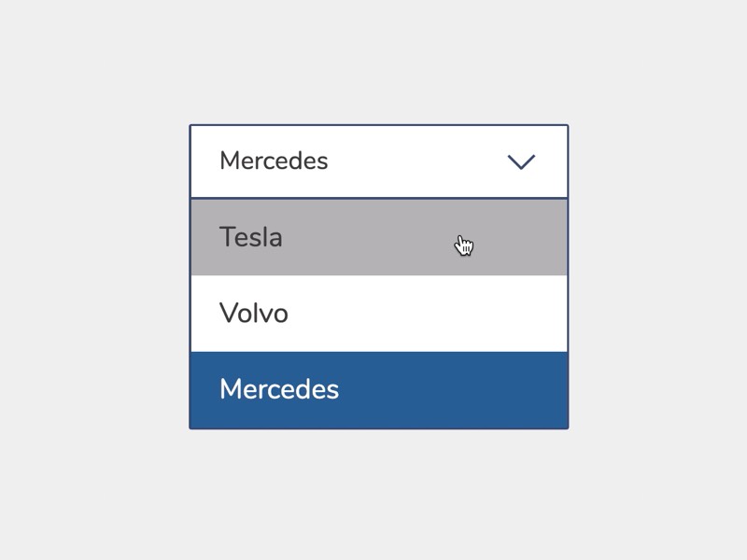Click the white Mercedes text in the blue row
The width and height of the screenshot is (747, 560).
279,389
